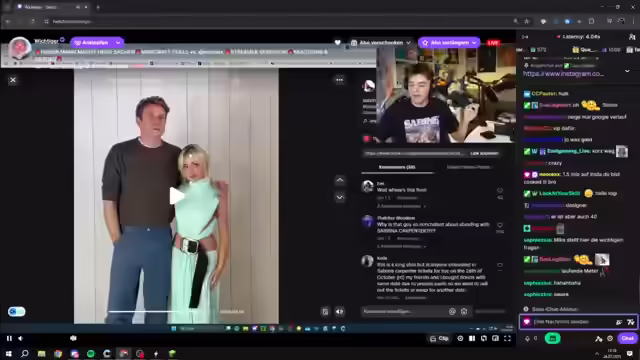Open the chat community users icon
Image resolution: width=640 pixels, height=360 pixels.
pos(632,37)
